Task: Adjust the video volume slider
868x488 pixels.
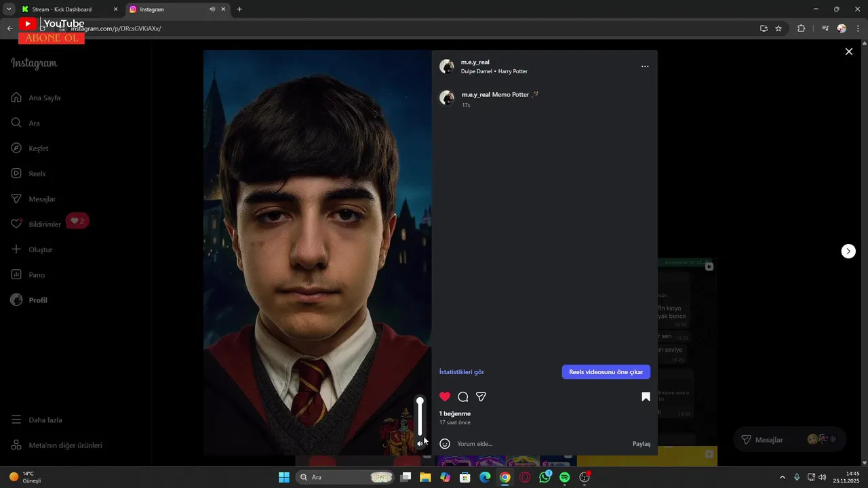Action: point(420,417)
